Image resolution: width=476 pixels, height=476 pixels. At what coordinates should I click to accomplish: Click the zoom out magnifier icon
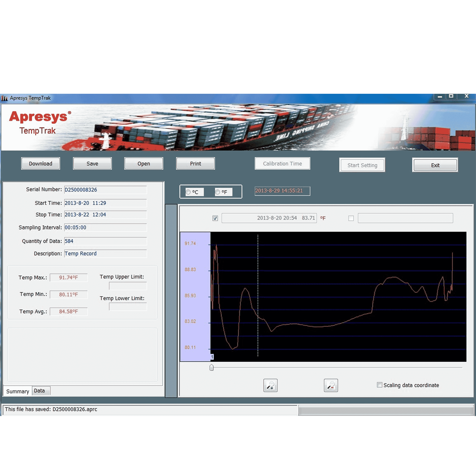(x=331, y=385)
